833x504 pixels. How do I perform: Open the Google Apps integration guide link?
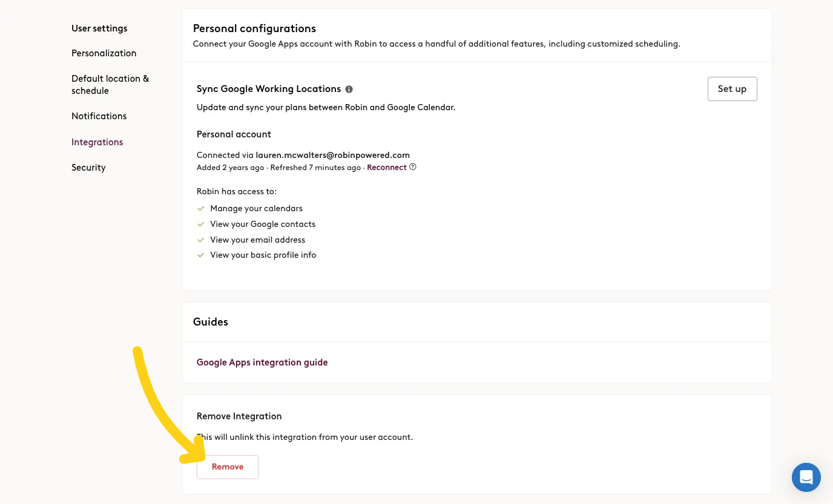pos(262,362)
